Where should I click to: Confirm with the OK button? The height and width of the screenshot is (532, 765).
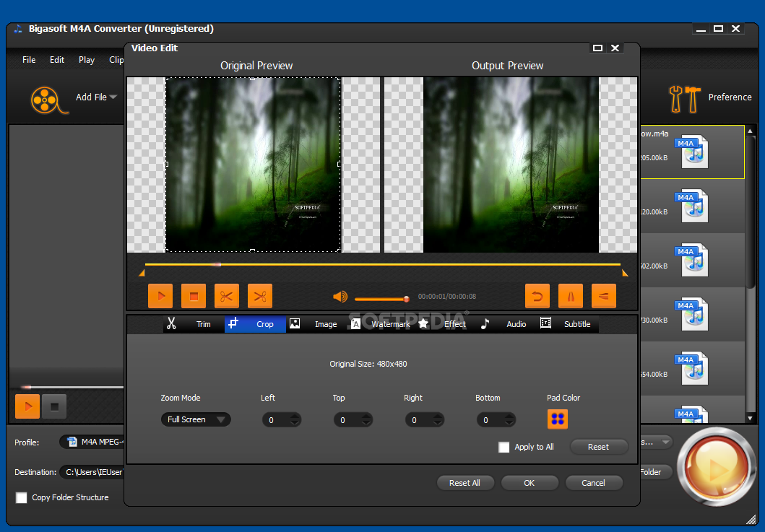click(x=530, y=483)
